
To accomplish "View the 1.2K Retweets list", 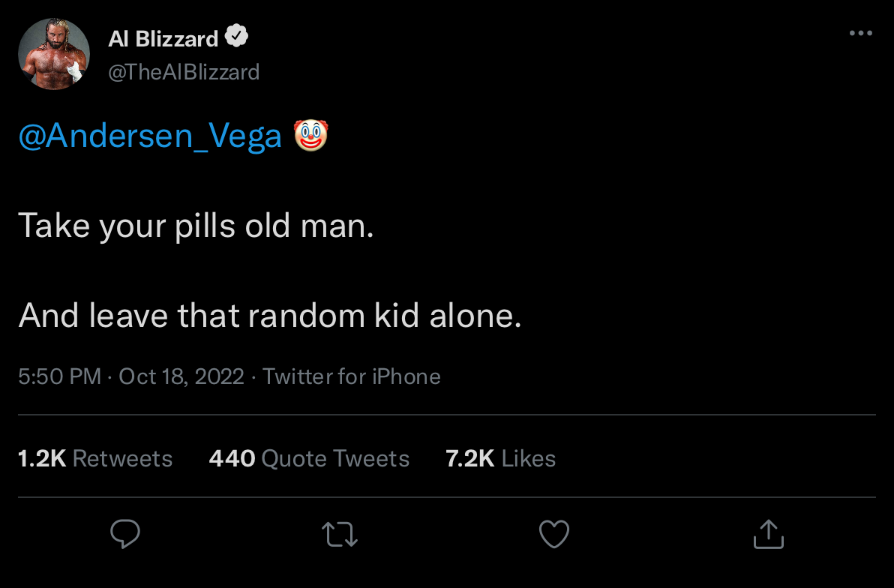I will click(95, 458).
